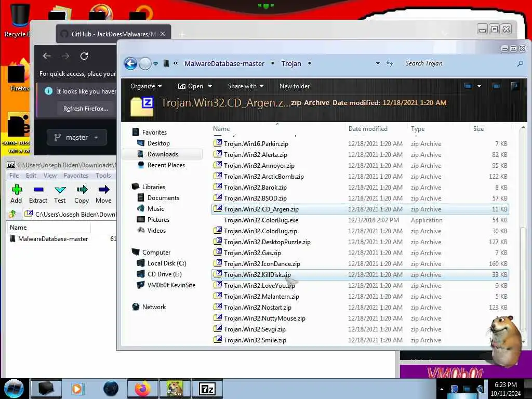This screenshot has height=399, width=532.
Task: Click the 7-Zip Test button
Action: click(60, 194)
